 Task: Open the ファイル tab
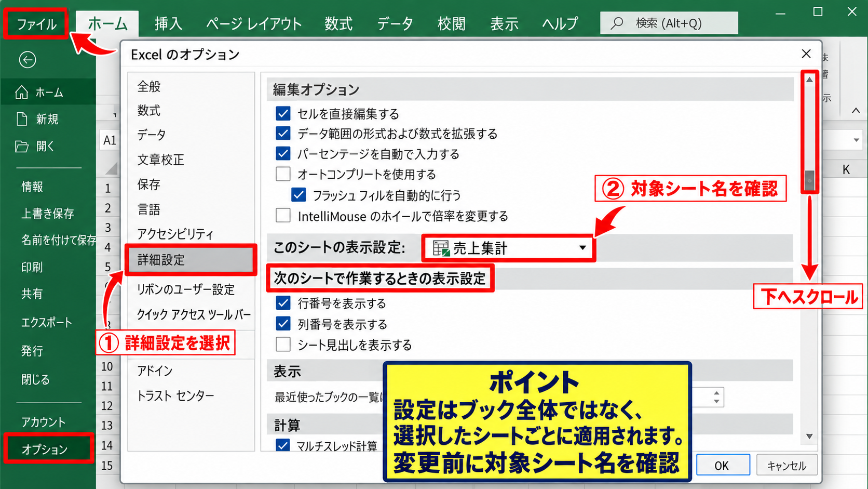coord(36,23)
